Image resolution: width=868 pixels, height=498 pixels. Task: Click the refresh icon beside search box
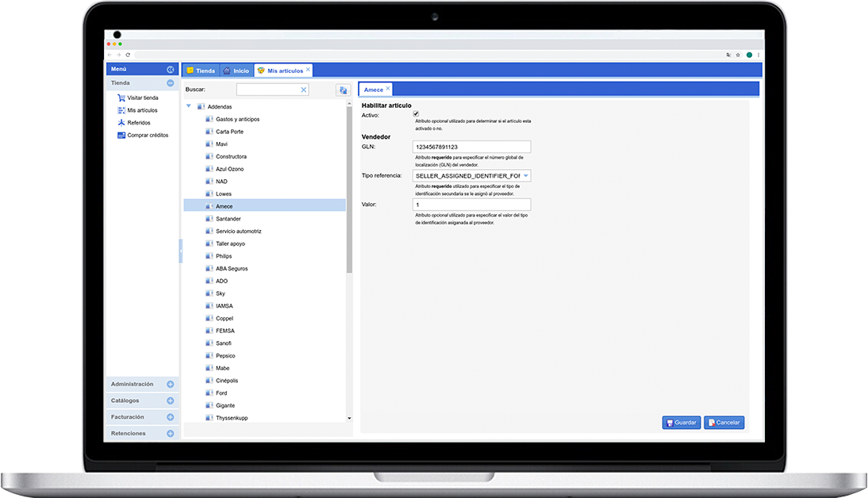(x=343, y=90)
